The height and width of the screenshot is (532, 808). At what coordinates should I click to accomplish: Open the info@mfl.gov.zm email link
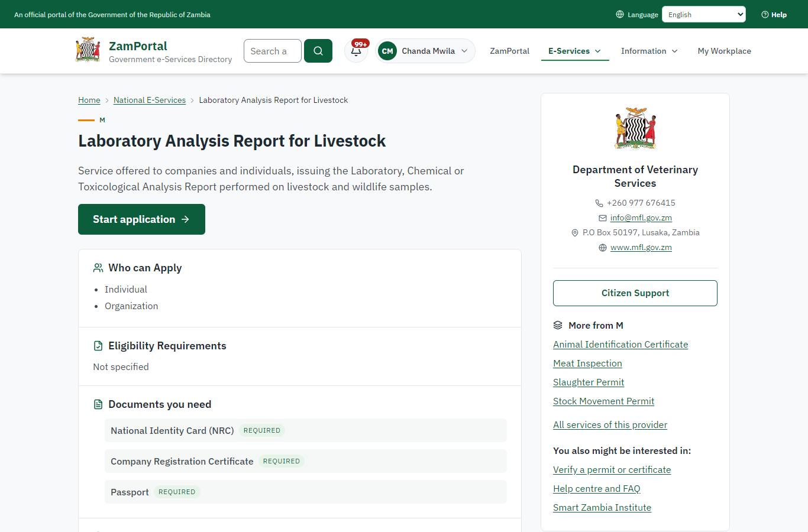click(x=641, y=218)
